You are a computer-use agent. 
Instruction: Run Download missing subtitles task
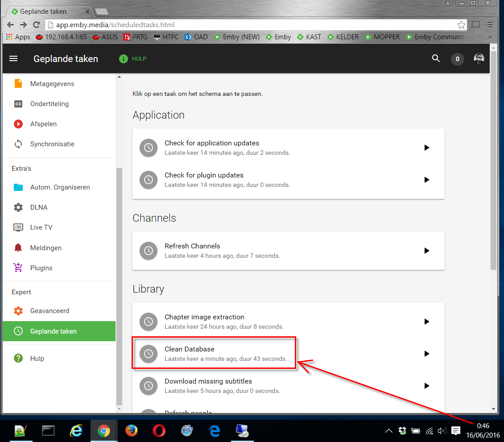click(x=426, y=386)
